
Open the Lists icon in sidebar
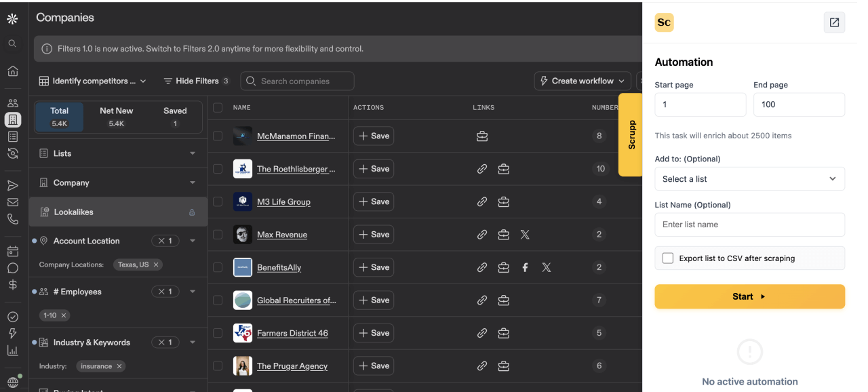(x=12, y=136)
